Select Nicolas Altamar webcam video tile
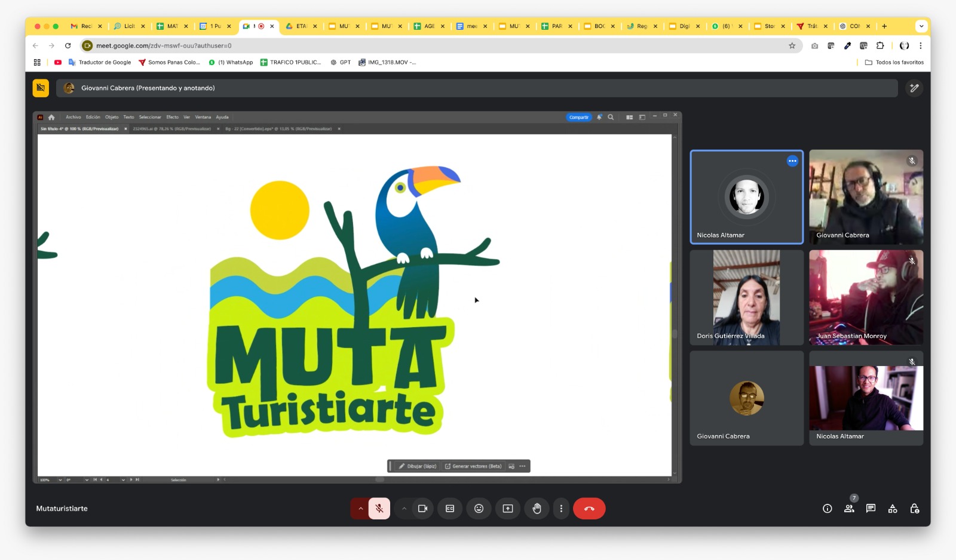 tap(866, 398)
